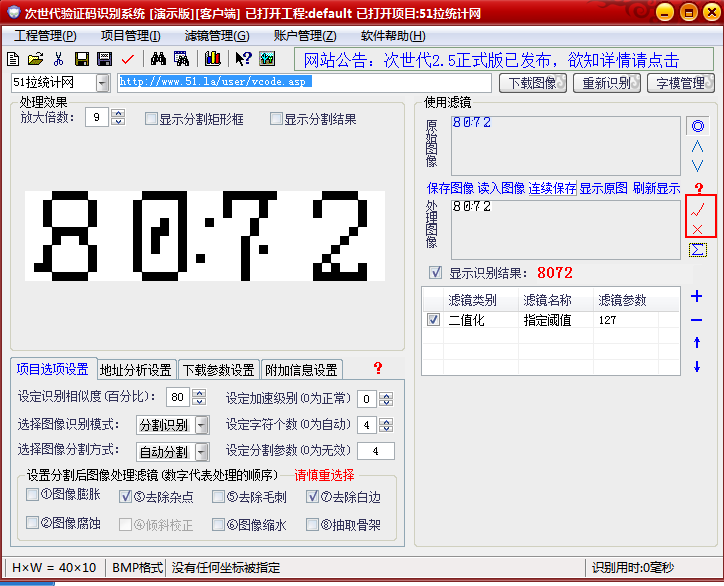Click the blue minus remove-filter icon
Image resolution: width=724 pixels, height=586 pixels.
pos(697,320)
